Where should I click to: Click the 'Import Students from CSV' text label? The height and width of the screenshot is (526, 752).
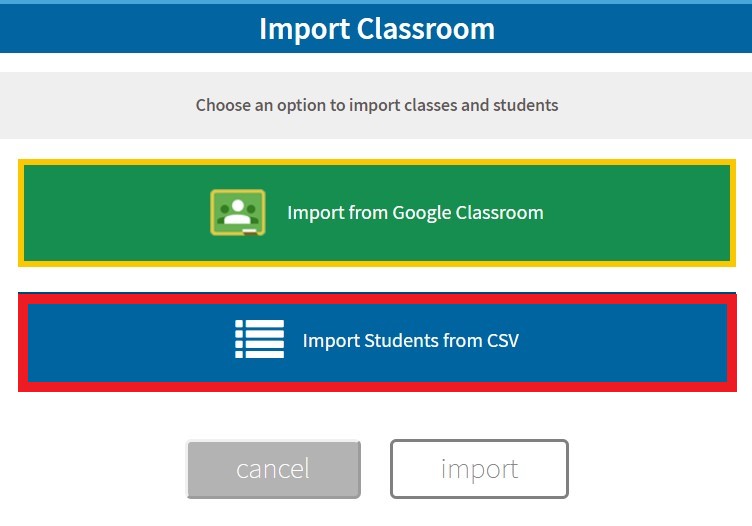tap(410, 341)
